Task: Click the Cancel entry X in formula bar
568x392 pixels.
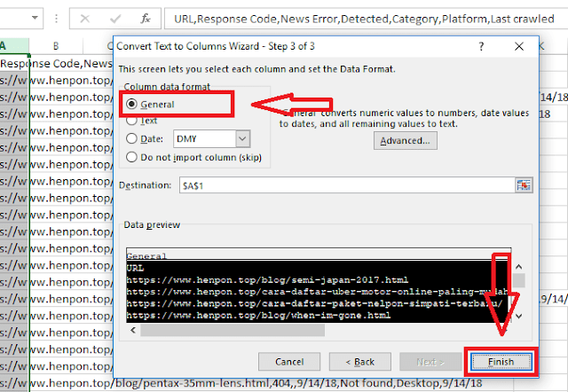Action: click(x=85, y=19)
